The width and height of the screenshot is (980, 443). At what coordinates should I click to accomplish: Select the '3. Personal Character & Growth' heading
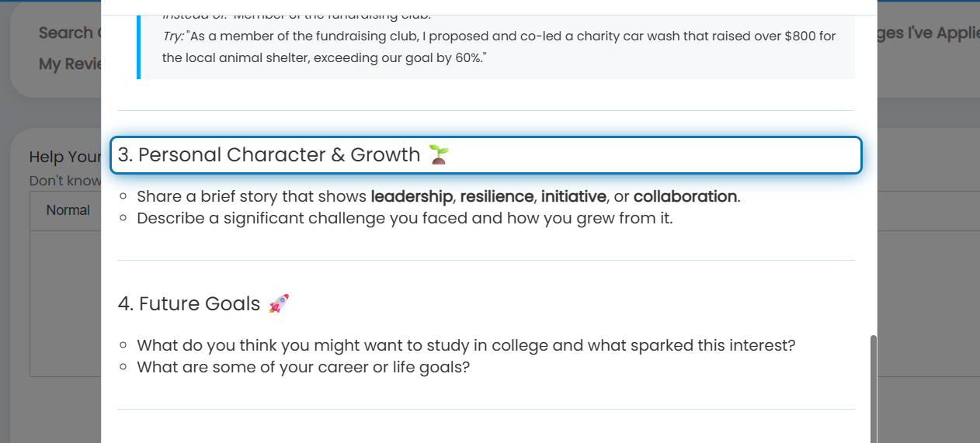[x=486, y=155]
